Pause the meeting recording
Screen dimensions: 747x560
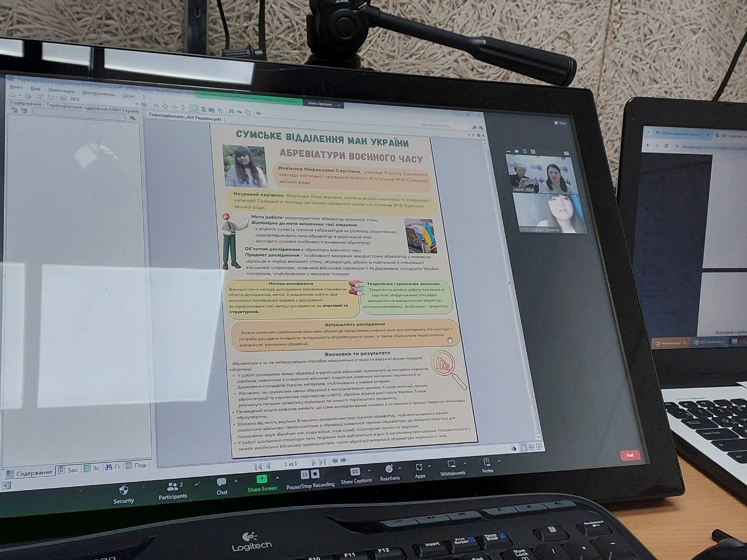point(305,475)
